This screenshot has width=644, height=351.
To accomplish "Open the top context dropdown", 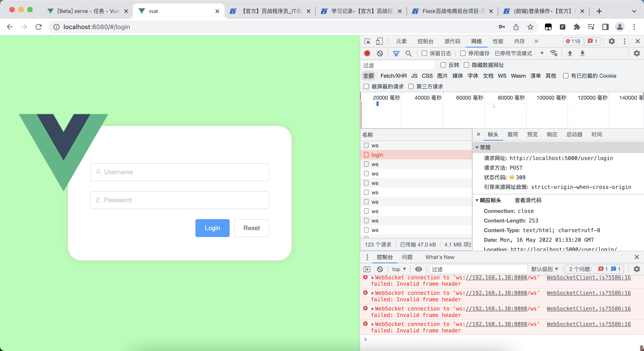I will [399, 269].
